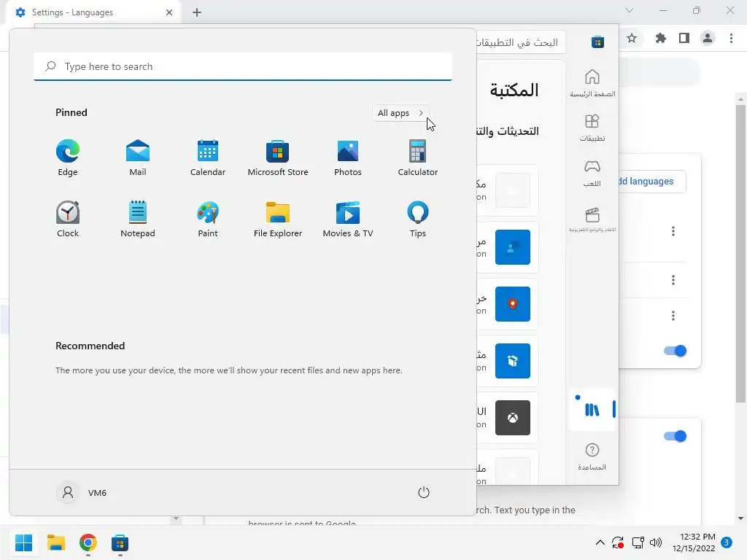The image size is (747, 560).
Task: Open Chrome three-dot main menu
Action: (x=731, y=38)
